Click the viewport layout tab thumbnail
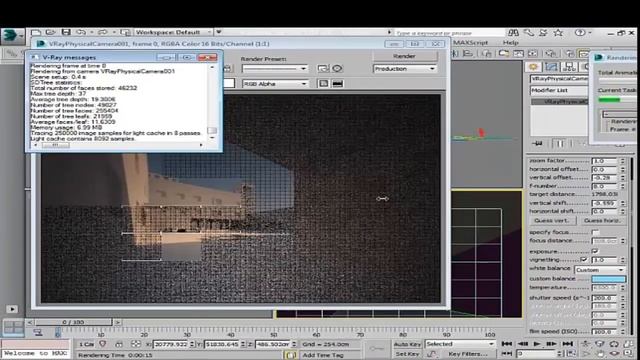This screenshot has width=640, height=360. (x=13, y=327)
